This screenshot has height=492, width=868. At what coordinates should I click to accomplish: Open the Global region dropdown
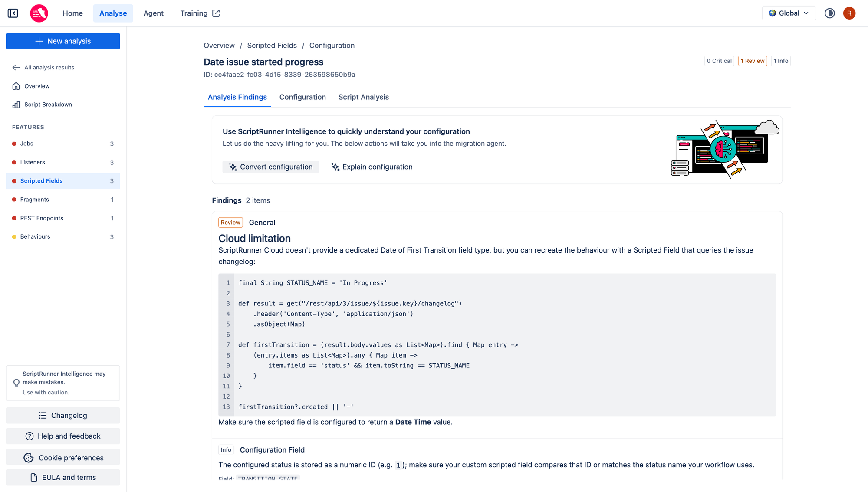[789, 13]
